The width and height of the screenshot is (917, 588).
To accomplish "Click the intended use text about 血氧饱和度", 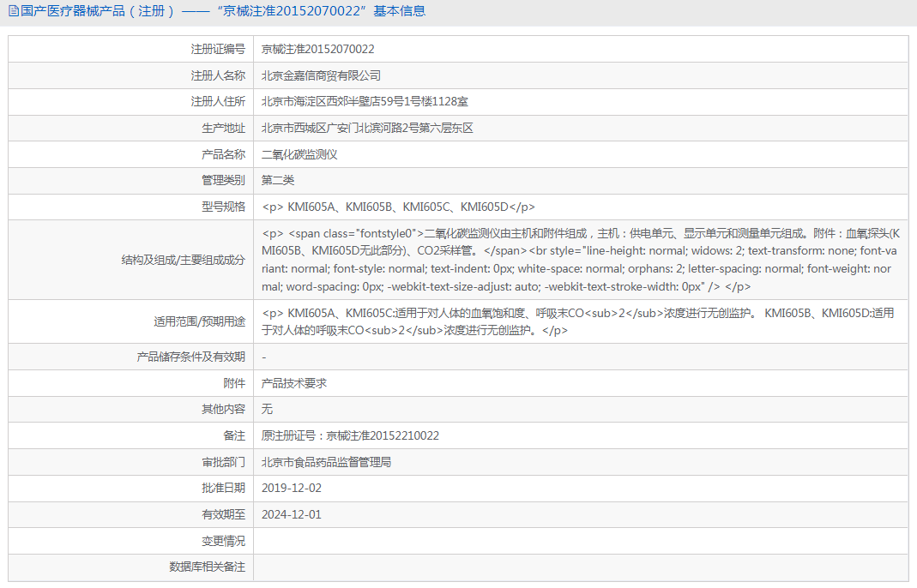I will 578,321.
